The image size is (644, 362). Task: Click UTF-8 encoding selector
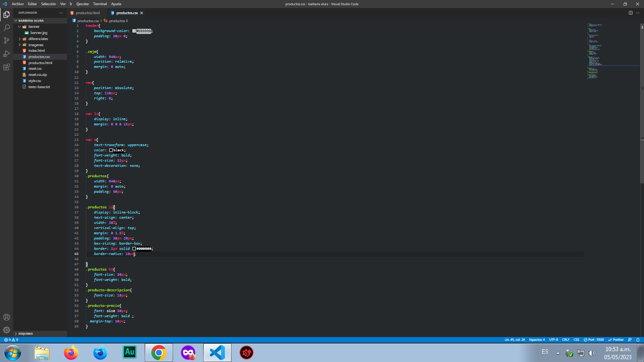point(553,339)
